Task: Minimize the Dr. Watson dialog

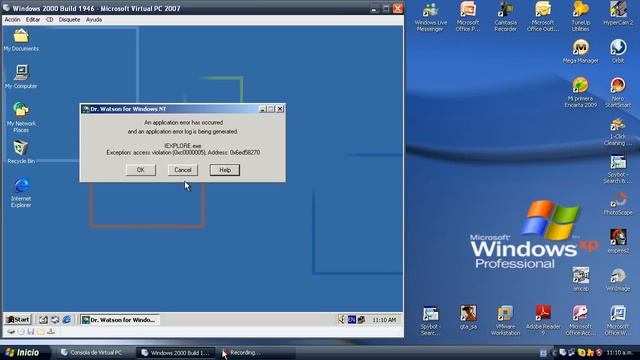Action: [x=263, y=109]
